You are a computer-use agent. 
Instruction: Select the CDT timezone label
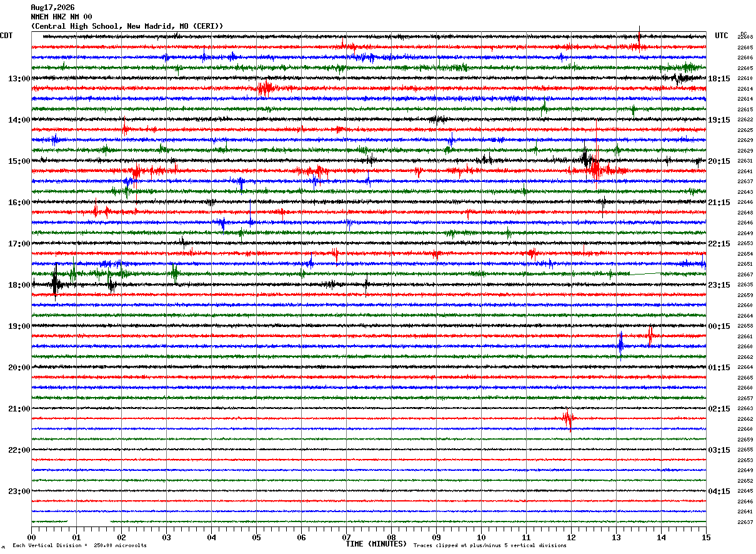(6, 36)
